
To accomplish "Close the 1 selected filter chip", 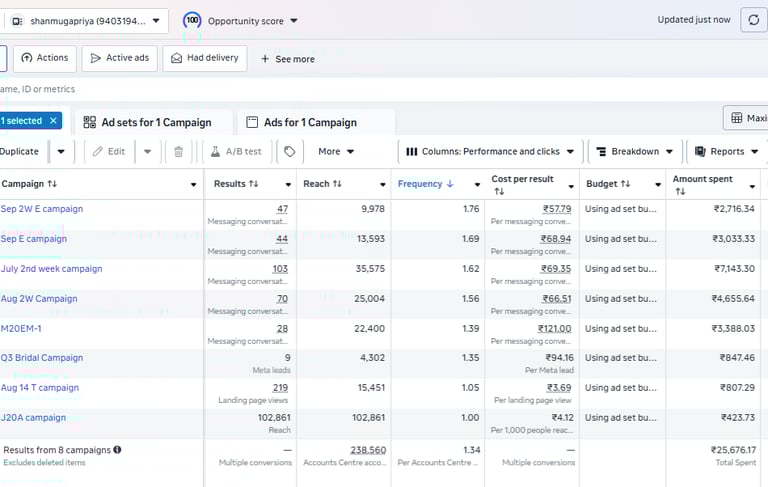I will click(x=53, y=121).
